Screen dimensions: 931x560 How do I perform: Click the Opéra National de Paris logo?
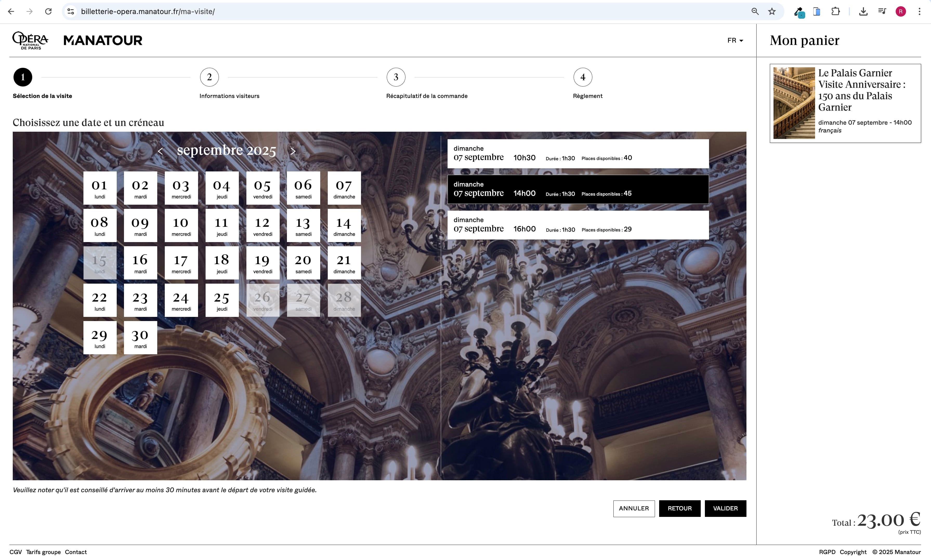click(30, 40)
